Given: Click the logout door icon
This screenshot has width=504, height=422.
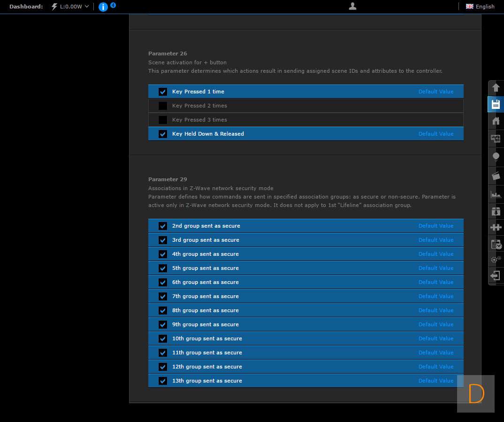Looking at the screenshot, I should click(x=496, y=276).
